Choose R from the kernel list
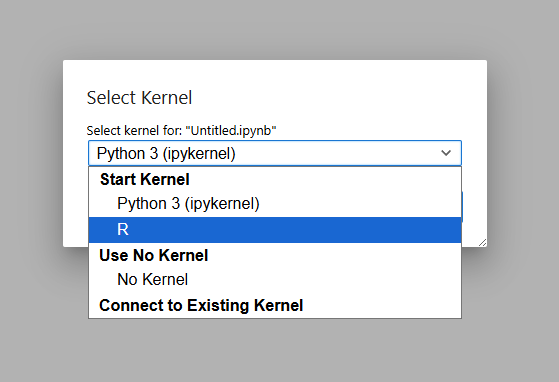The width and height of the screenshot is (559, 382). click(275, 230)
